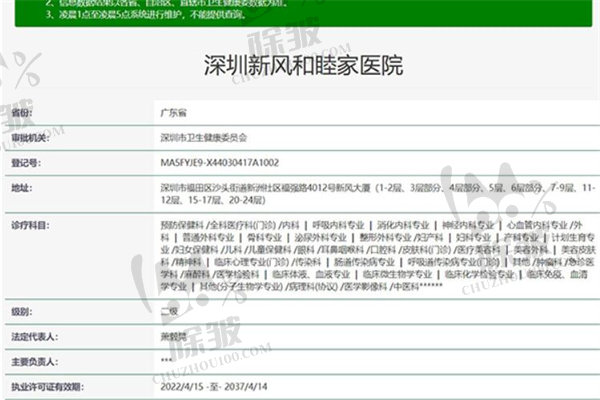Select the address text with 新风大厦
Viewport: 600px width, 400px height.
pyautogui.click(x=378, y=194)
